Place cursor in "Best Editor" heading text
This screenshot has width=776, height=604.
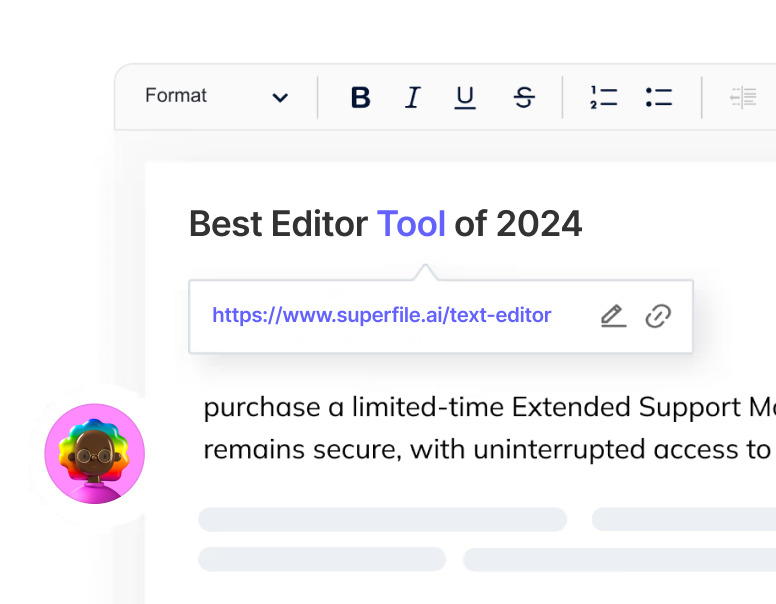tap(278, 224)
